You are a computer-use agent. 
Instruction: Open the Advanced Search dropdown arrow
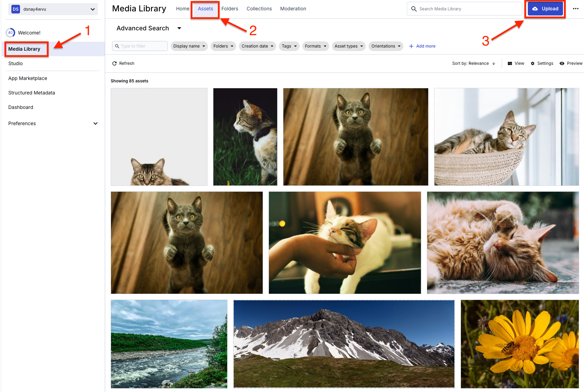coord(179,28)
